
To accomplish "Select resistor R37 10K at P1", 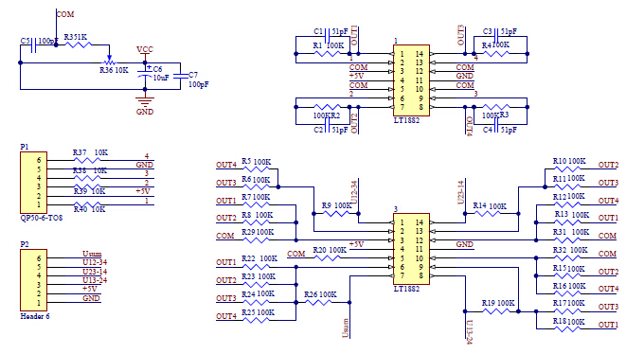I will pos(87,160).
